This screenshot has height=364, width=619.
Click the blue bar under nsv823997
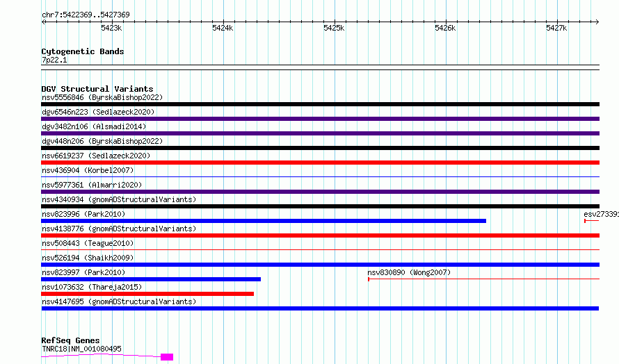(x=151, y=279)
